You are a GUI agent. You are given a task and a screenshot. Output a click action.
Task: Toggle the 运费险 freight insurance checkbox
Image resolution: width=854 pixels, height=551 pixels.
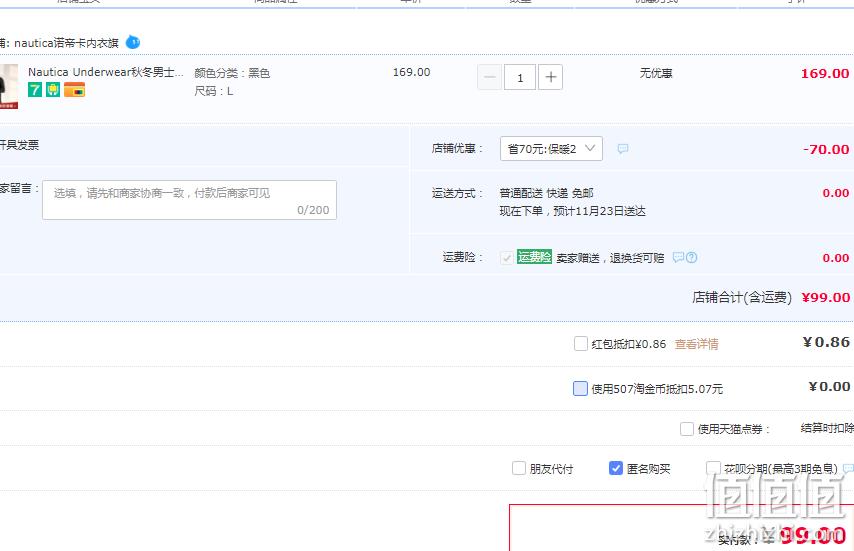click(x=507, y=258)
